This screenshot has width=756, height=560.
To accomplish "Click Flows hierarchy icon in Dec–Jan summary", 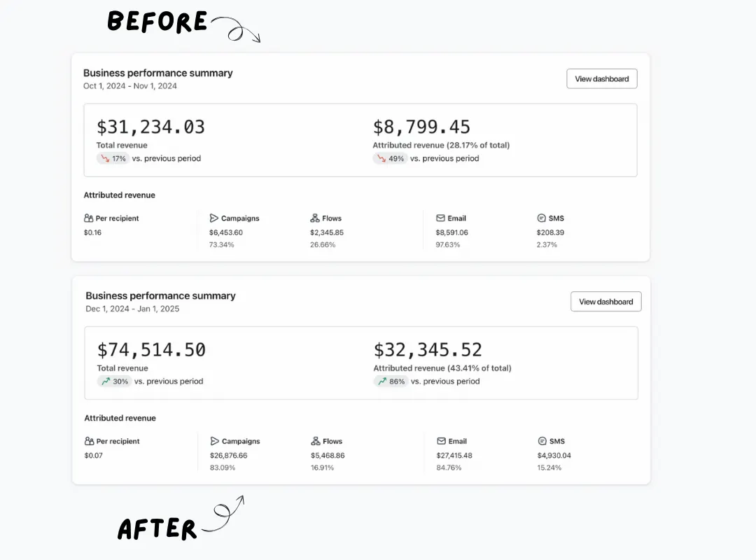I will 315,441.
